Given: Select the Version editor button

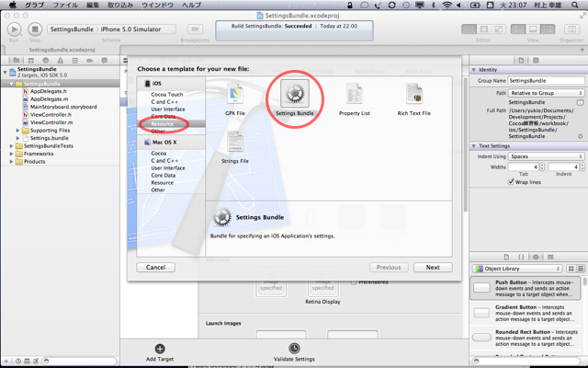Looking at the screenshot, I should pos(498,29).
